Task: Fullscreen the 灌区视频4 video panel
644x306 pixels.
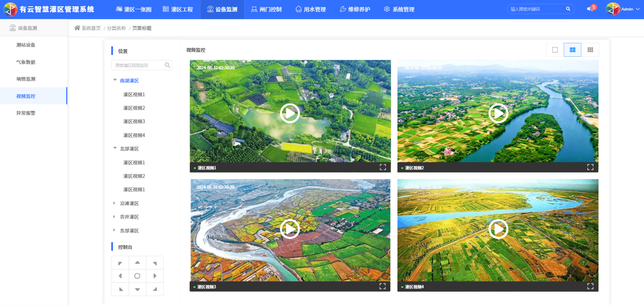Action: click(590, 286)
